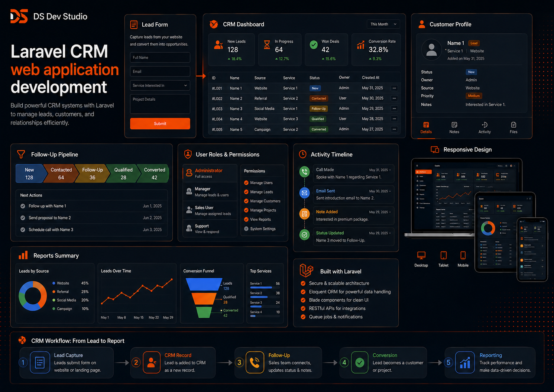Click the Won Deals checkmark icon
The height and width of the screenshot is (392, 554).
coord(314,45)
